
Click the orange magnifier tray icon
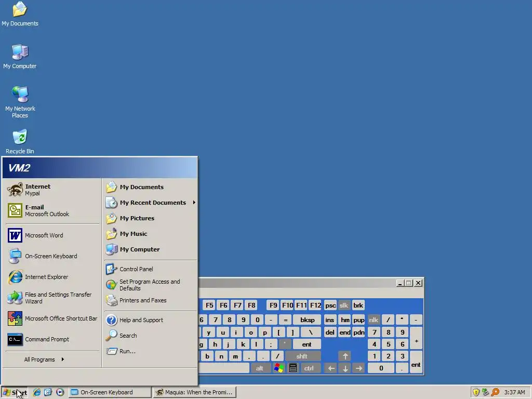pyautogui.click(x=495, y=392)
